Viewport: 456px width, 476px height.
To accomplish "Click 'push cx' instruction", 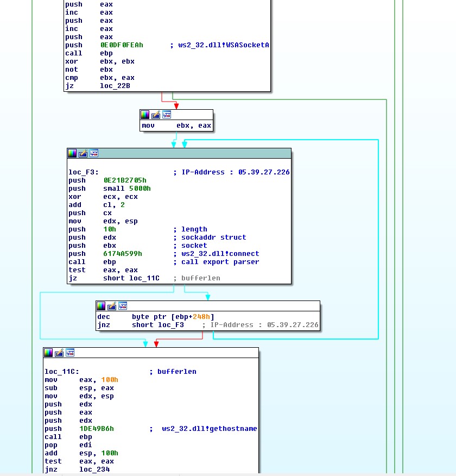I will tap(90, 213).
